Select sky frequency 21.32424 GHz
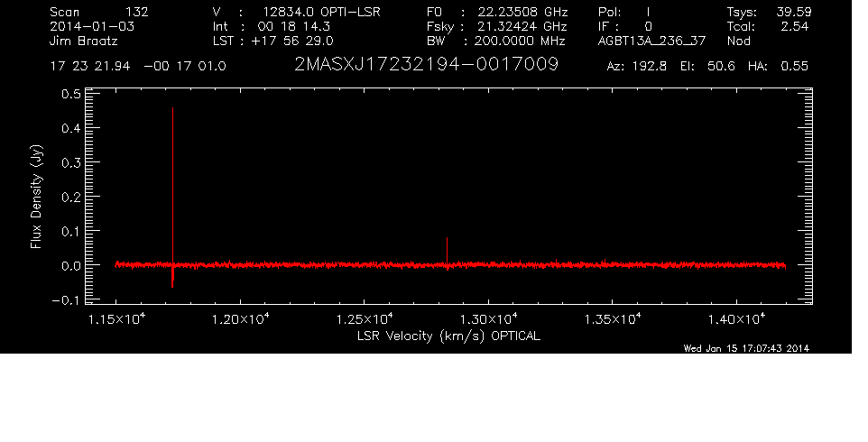868x442 pixels. [x=522, y=26]
